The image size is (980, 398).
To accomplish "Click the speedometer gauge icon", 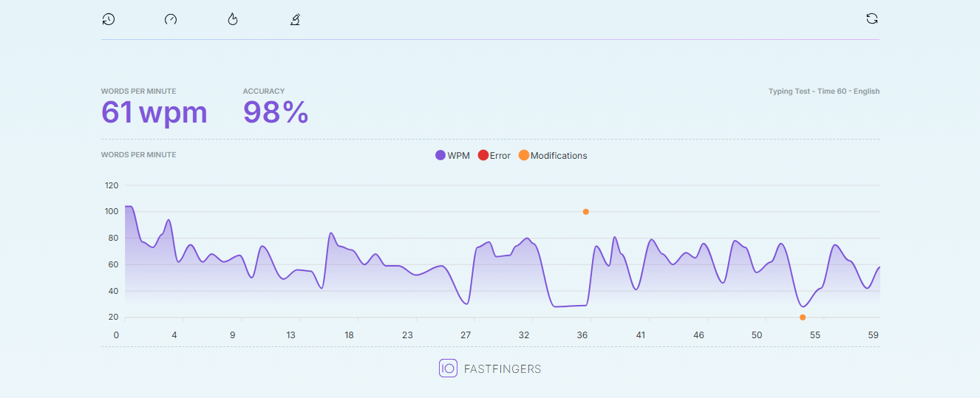I will click(171, 19).
